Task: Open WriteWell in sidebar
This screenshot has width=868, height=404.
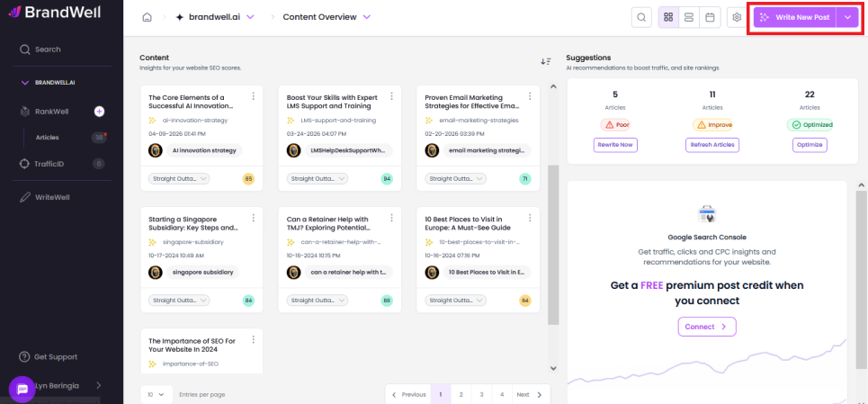Action: point(52,197)
